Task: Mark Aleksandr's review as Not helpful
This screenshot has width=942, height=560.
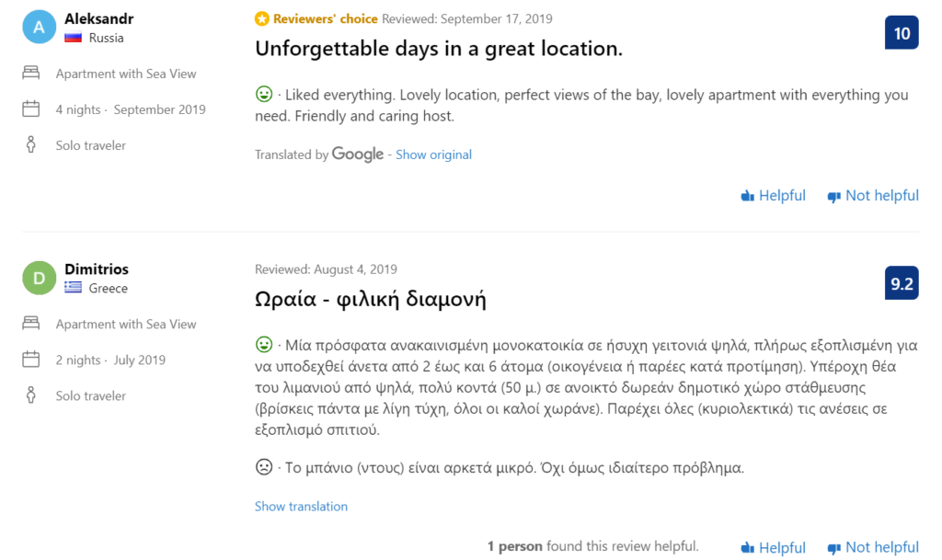Action: [x=872, y=196]
